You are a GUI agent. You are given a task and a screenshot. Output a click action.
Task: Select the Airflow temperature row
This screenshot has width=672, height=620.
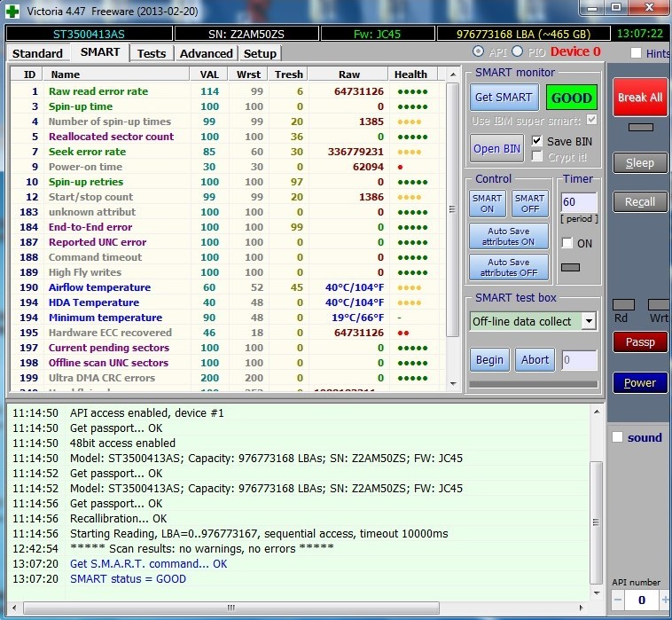(x=227, y=287)
